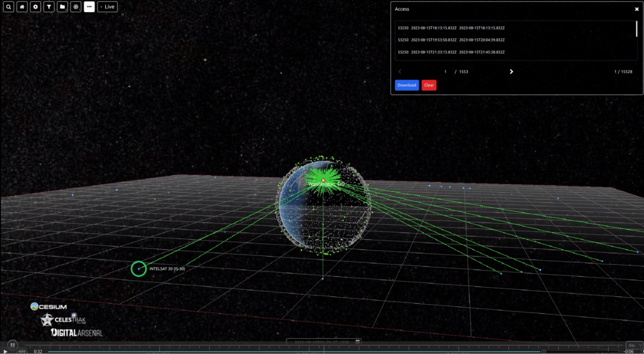Select the 19:53:50 access row
Image resolution: width=644 pixels, height=354 pixels.
point(451,40)
